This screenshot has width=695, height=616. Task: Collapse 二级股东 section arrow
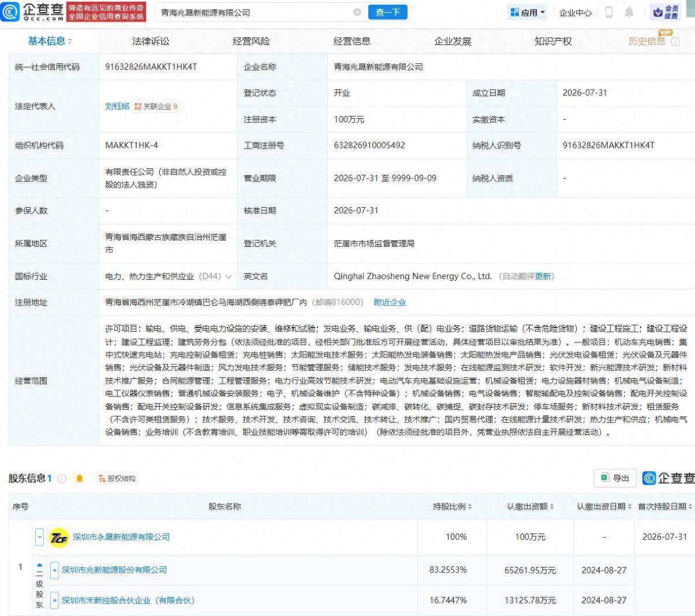click(39, 566)
